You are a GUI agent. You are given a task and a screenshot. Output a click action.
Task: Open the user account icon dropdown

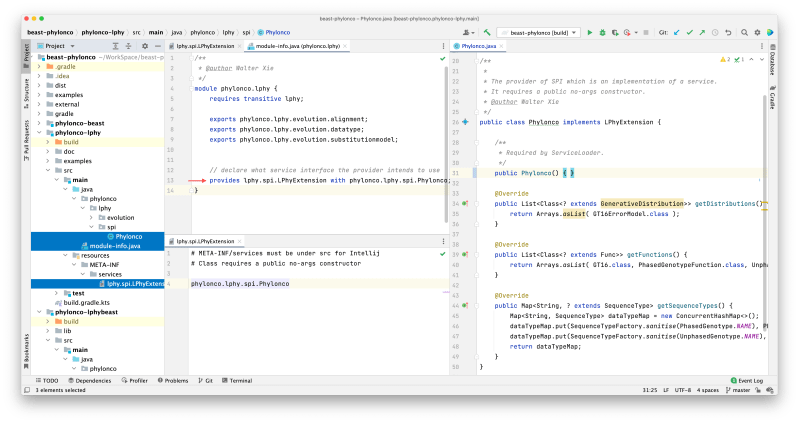468,32
